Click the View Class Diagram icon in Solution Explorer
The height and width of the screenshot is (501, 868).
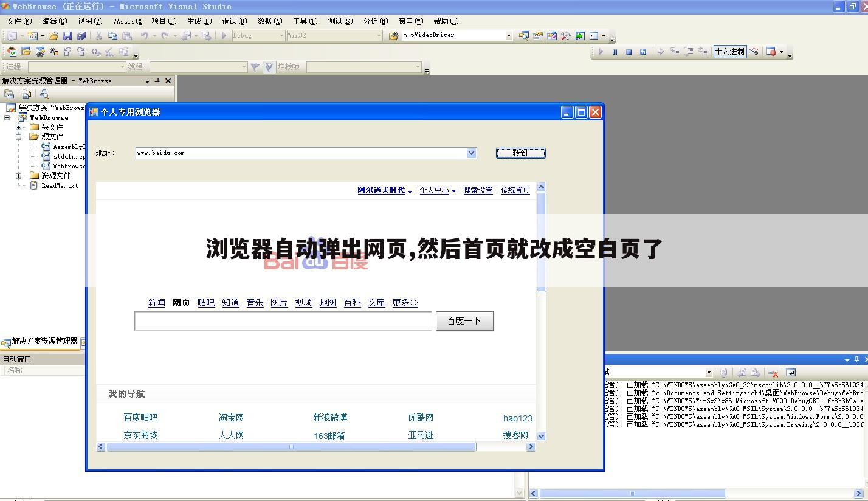(x=44, y=94)
